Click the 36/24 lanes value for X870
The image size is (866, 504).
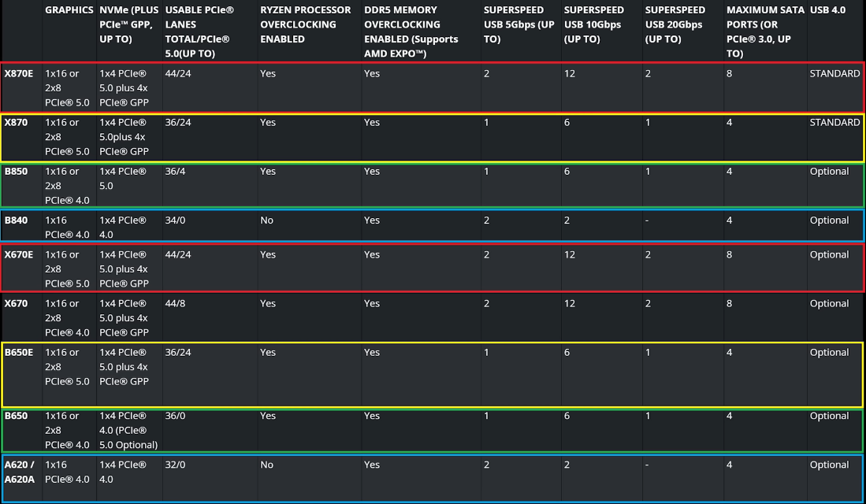[178, 123]
